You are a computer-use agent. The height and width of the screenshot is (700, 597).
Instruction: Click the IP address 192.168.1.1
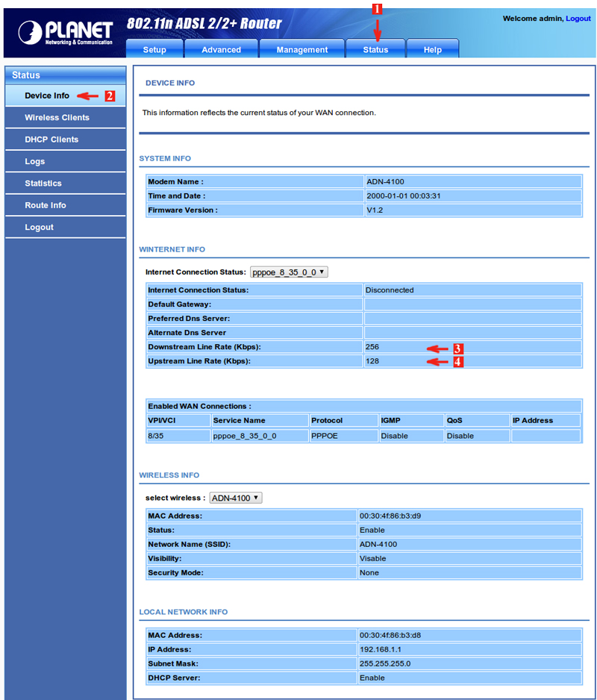pos(381,649)
